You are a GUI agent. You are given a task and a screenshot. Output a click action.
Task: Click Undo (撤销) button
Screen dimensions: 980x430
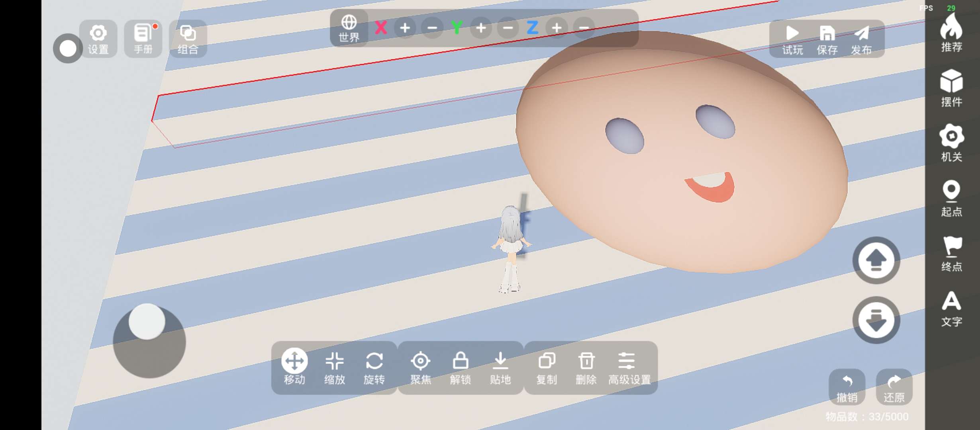coord(847,387)
